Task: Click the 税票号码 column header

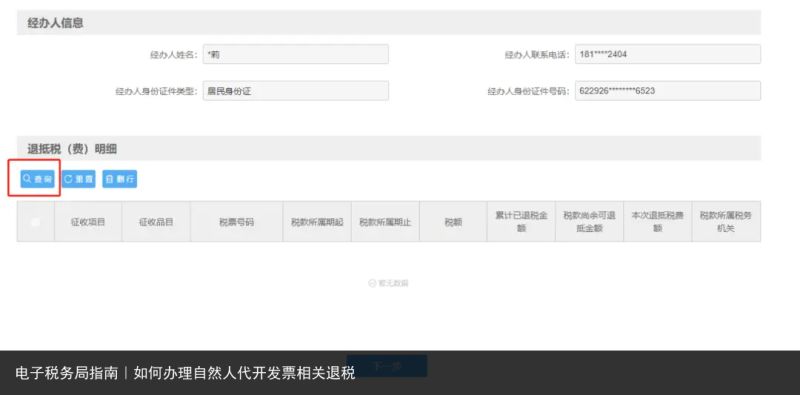Action: [x=237, y=222]
